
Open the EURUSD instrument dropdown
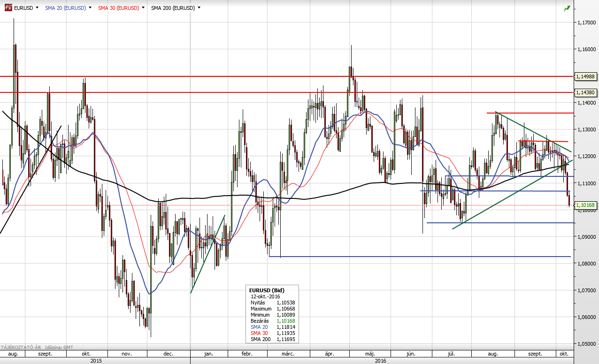click(37, 8)
